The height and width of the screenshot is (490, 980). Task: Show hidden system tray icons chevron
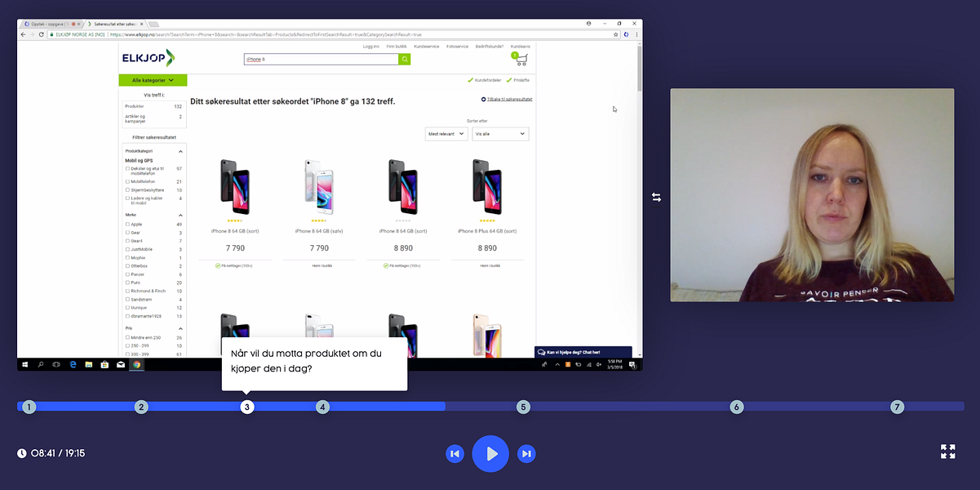coord(557,364)
